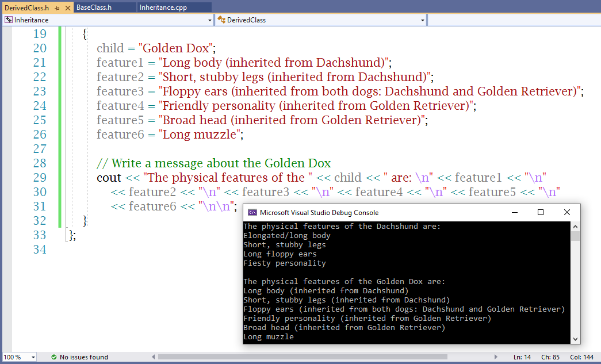Pin the DerivedClass.h tab
Viewport: 601px width, 364px height.
pos(57,8)
